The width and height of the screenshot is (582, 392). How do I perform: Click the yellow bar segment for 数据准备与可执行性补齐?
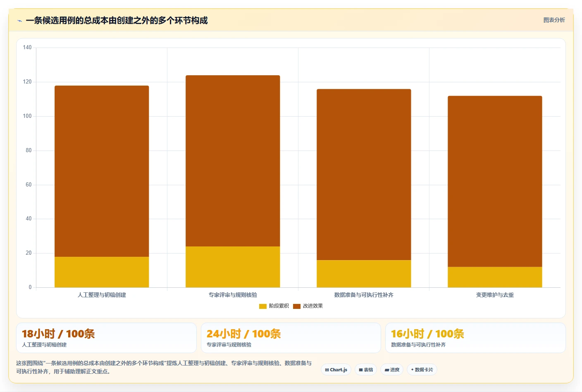pos(364,274)
